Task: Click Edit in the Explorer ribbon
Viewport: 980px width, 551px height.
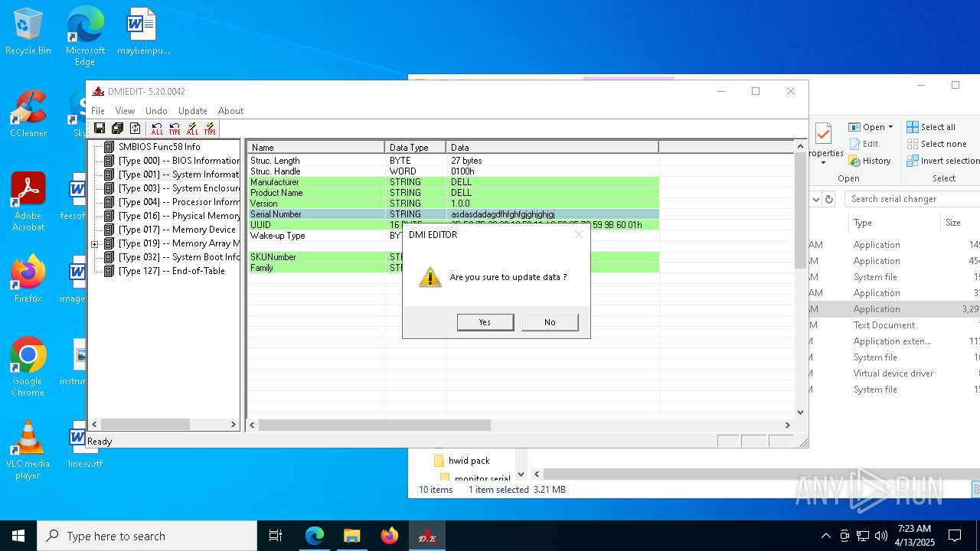Action: click(864, 144)
